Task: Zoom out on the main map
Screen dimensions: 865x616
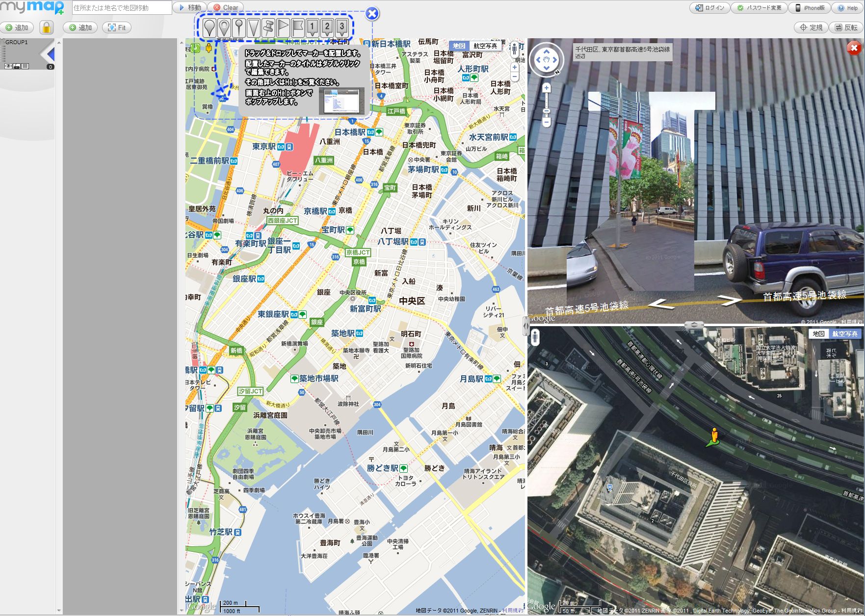Action: click(515, 77)
